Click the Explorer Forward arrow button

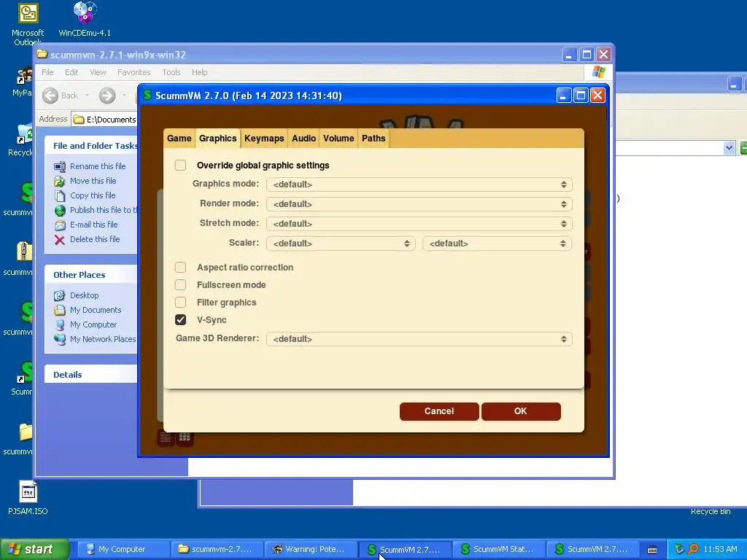coord(107,96)
